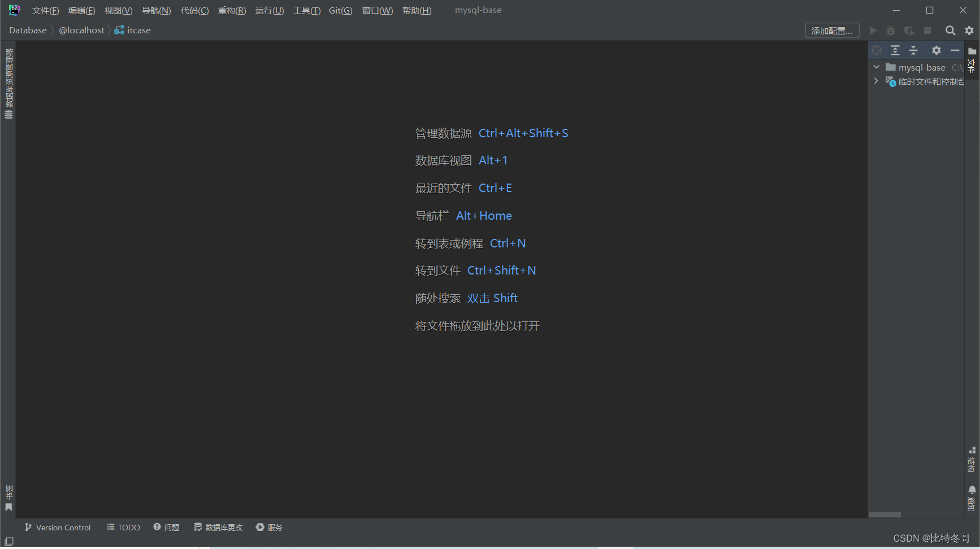Hide the files panel with minus icon

pos(955,50)
